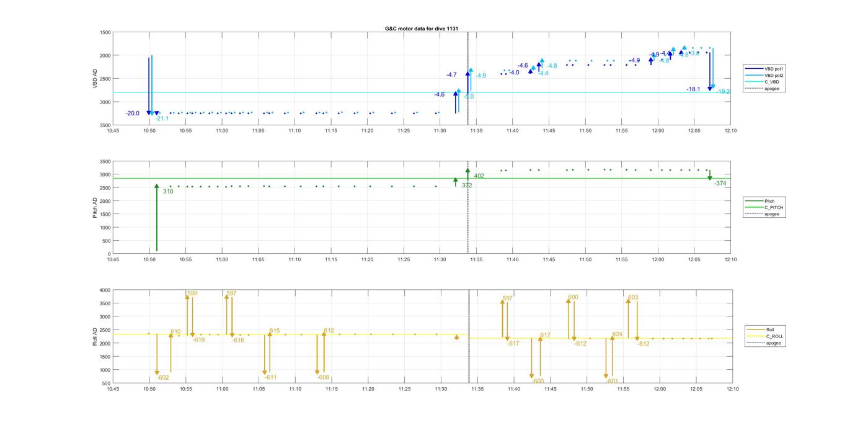
Task: Click the "-21.1" VBD data label
Action: tap(162, 119)
